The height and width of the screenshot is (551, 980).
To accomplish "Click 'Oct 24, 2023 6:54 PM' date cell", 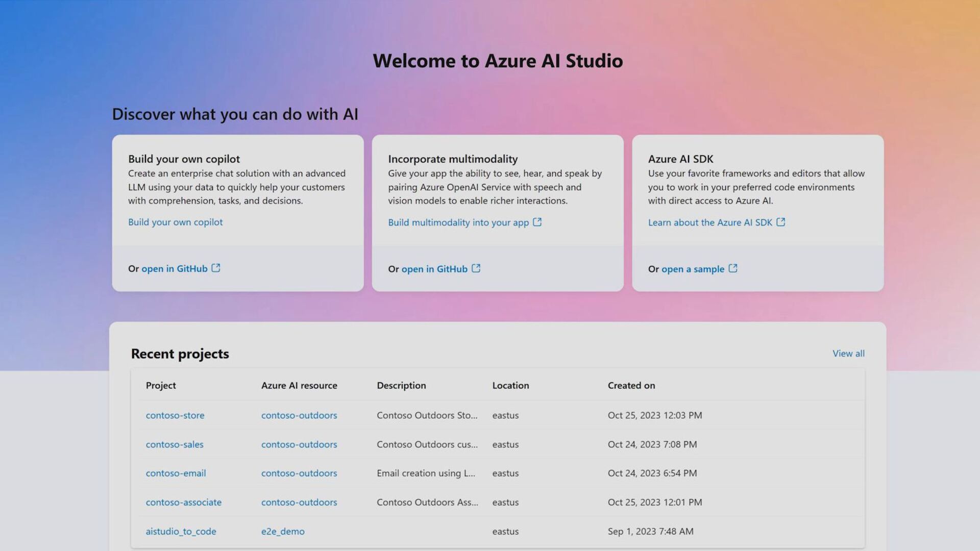I will click(x=652, y=473).
